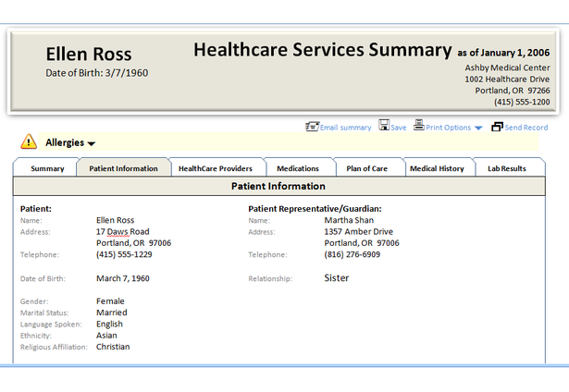Click the allergies warning triangle icon
The height and width of the screenshot is (392, 569).
29,141
